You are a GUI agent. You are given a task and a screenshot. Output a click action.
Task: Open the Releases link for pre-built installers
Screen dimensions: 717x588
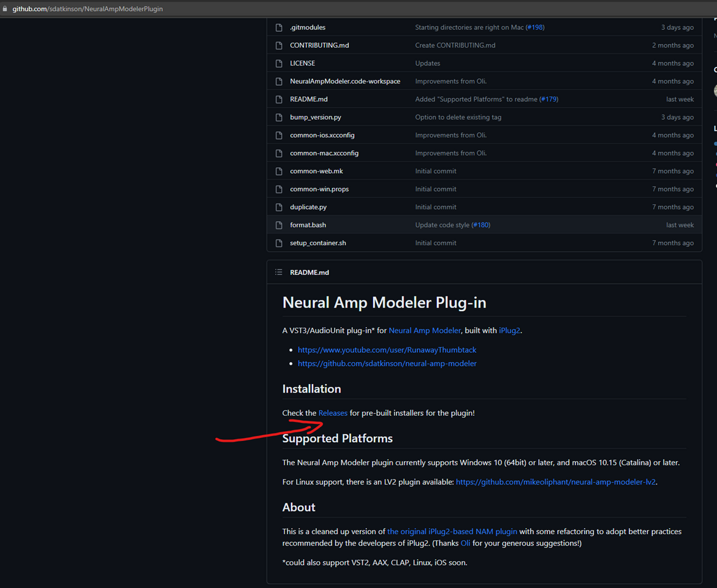click(x=333, y=413)
